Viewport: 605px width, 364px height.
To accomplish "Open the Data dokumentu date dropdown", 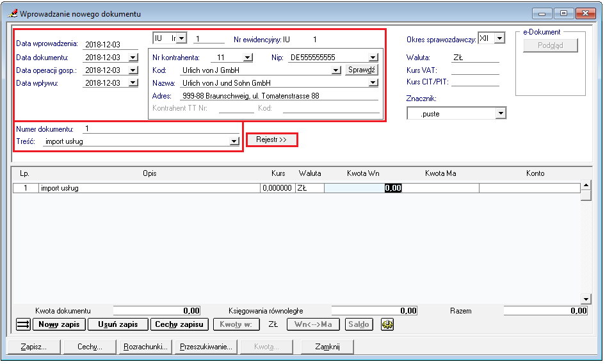I will 133,58.
